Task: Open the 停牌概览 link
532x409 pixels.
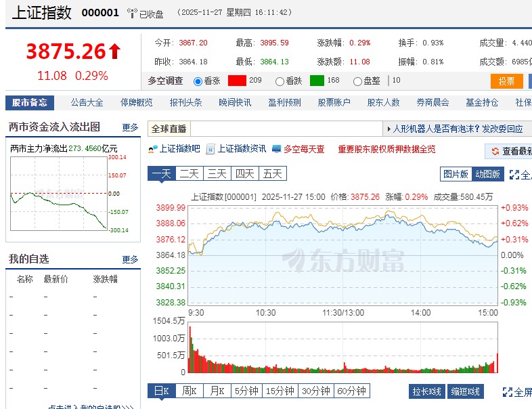Action: (x=137, y=102)
